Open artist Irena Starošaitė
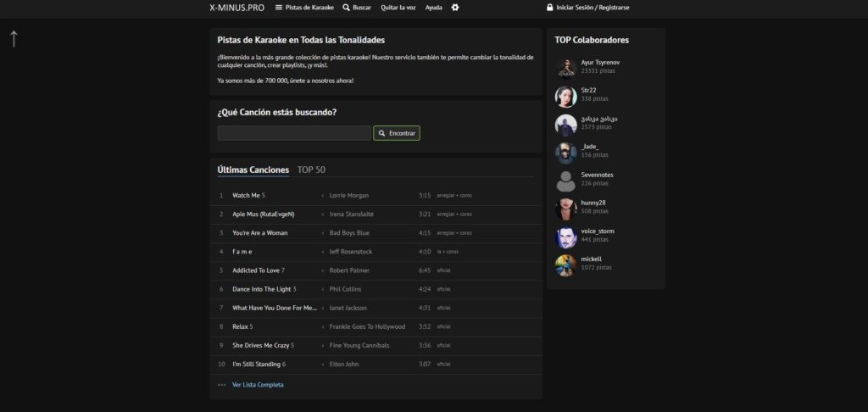Screen dimensions: 868x412 (x=352, y=214)
